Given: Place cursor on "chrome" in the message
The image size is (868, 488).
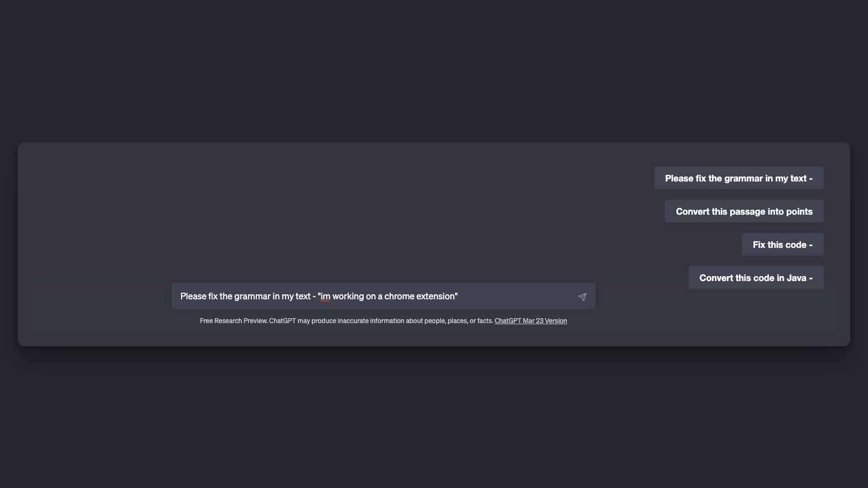Looking at the screenshot, I should [399, 297].
